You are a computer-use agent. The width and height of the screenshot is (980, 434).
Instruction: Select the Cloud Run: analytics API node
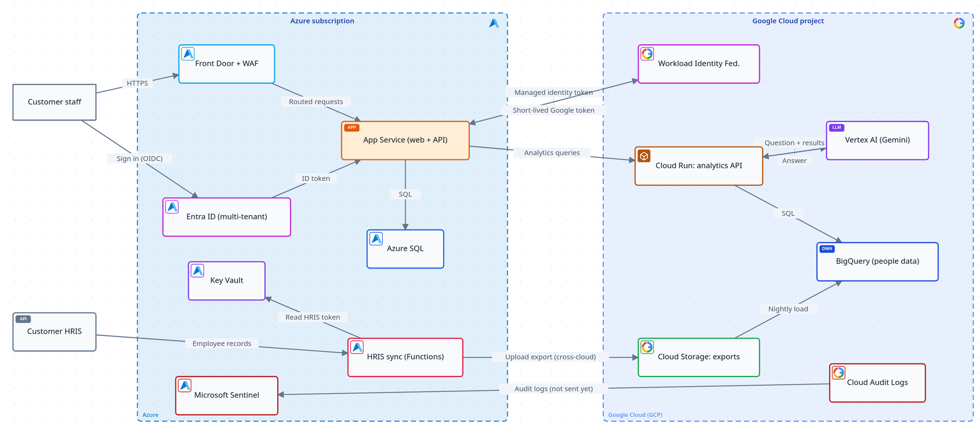click(699, 166)
